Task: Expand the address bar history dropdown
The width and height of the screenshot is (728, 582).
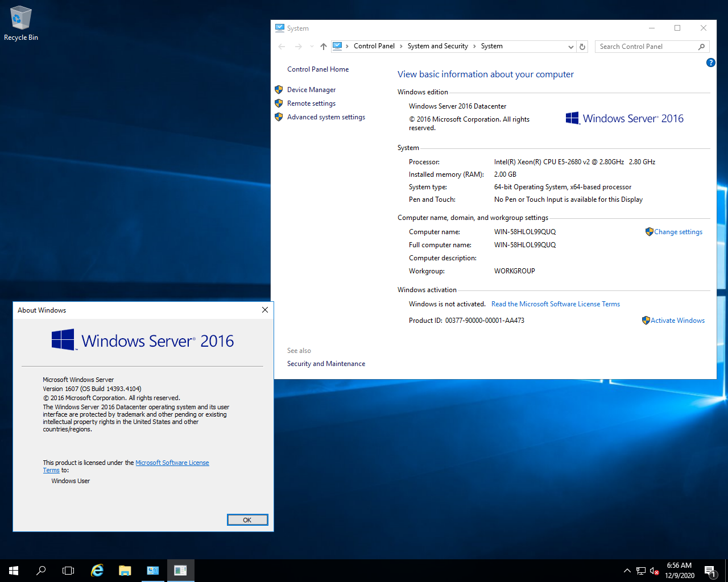Action: (571, 47)
